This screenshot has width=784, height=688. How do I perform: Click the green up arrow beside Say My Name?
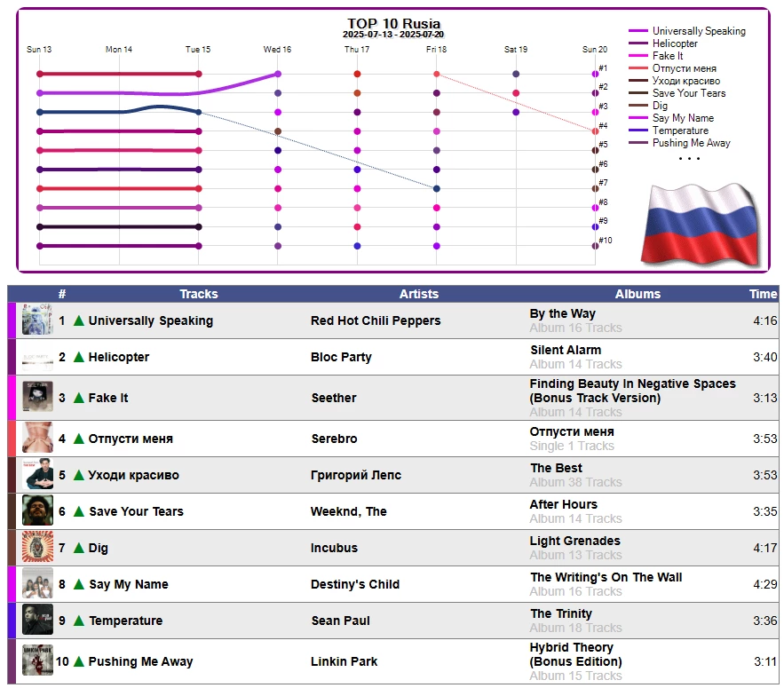pos(78,584)
